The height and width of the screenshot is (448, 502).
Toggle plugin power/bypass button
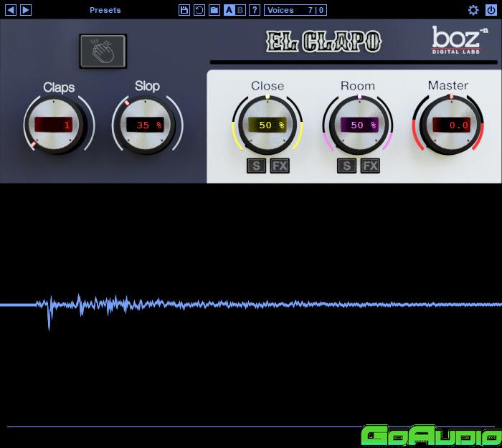coord(491,10)
